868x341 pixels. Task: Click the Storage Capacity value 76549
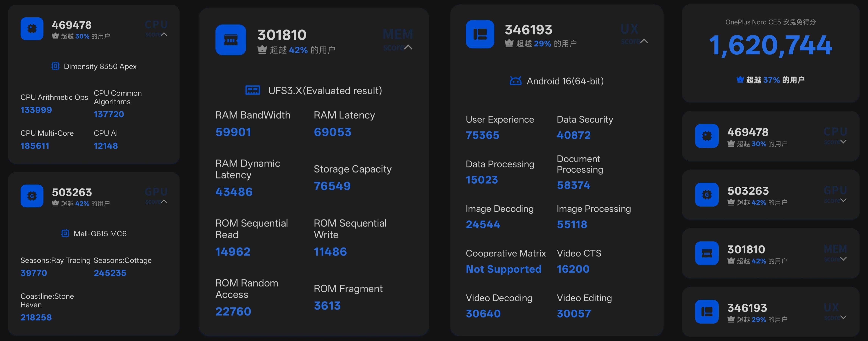click(x=332, y=186)
